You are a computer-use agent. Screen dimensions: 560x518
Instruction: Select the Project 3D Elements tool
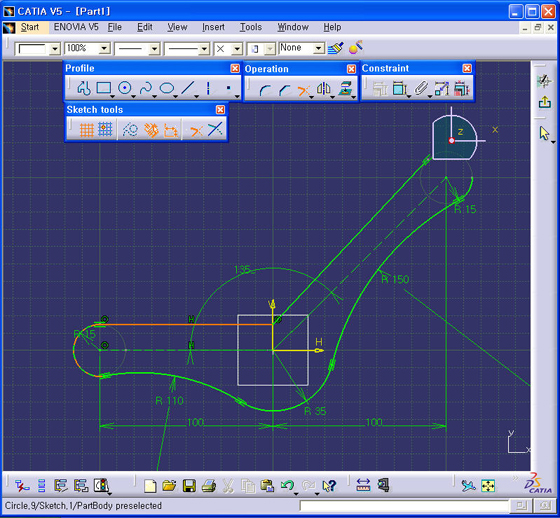(345, 89)
